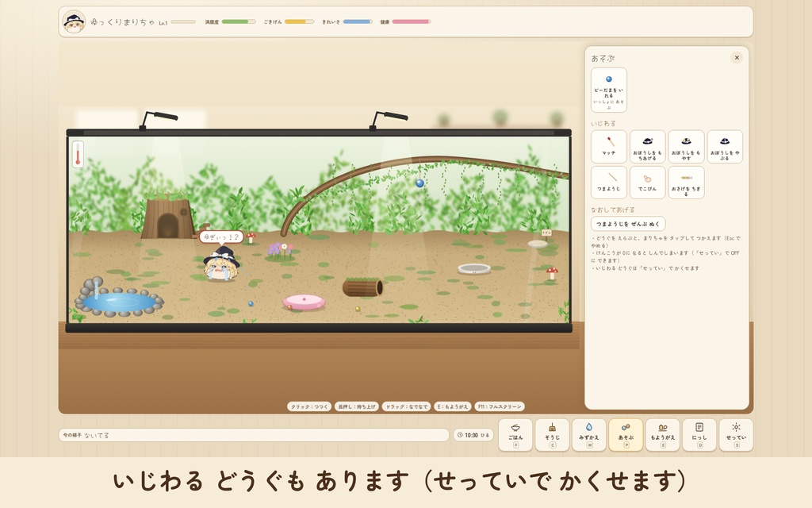The image size is (812, 508).
Task: Click the 満腹度 green gauge
Action: [239, 21]
